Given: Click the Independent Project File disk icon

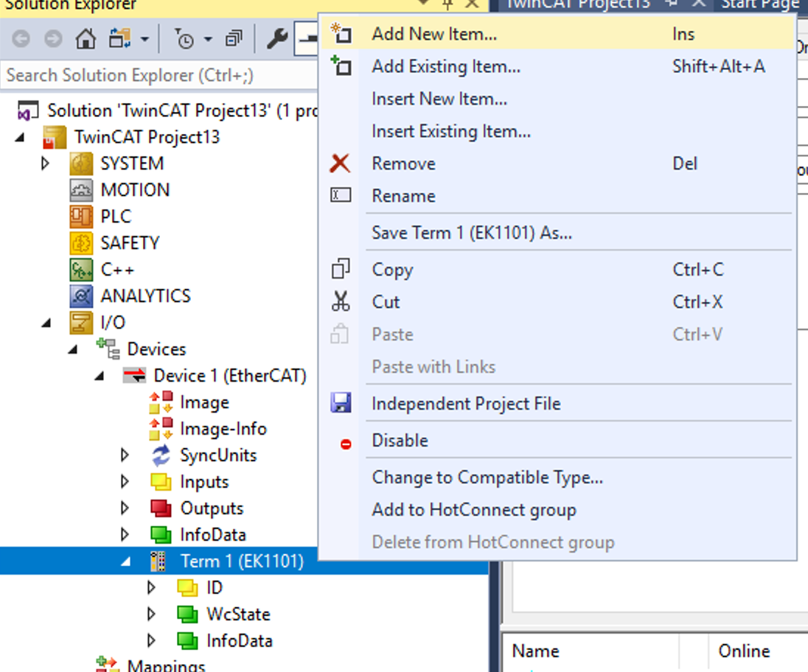Looking at the screenshot, I should (x=340, y=404).
